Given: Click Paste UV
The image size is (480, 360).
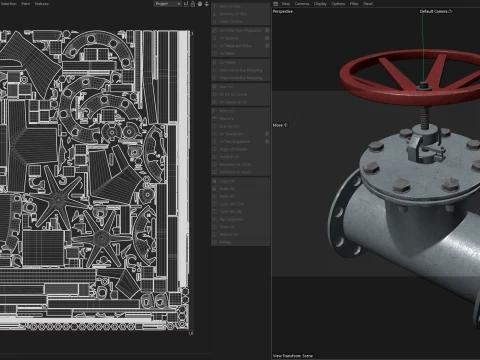Looking at the screenshot, I should (x=240, y=189).
